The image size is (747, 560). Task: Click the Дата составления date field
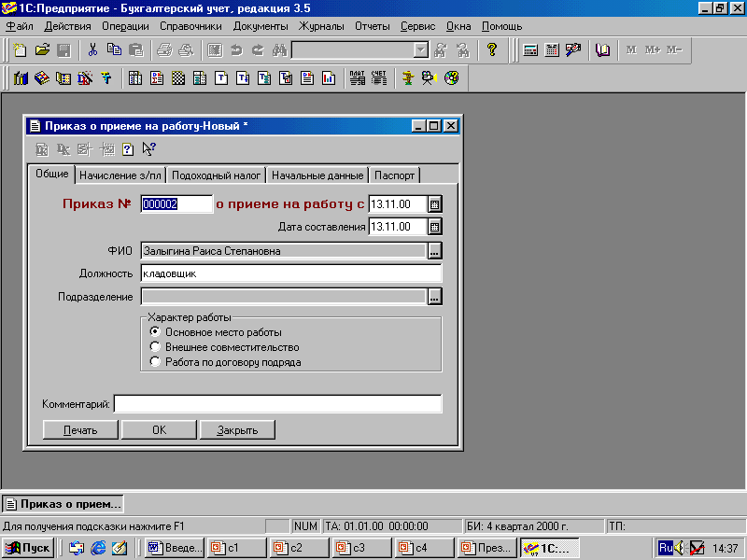tap(398, 227)
